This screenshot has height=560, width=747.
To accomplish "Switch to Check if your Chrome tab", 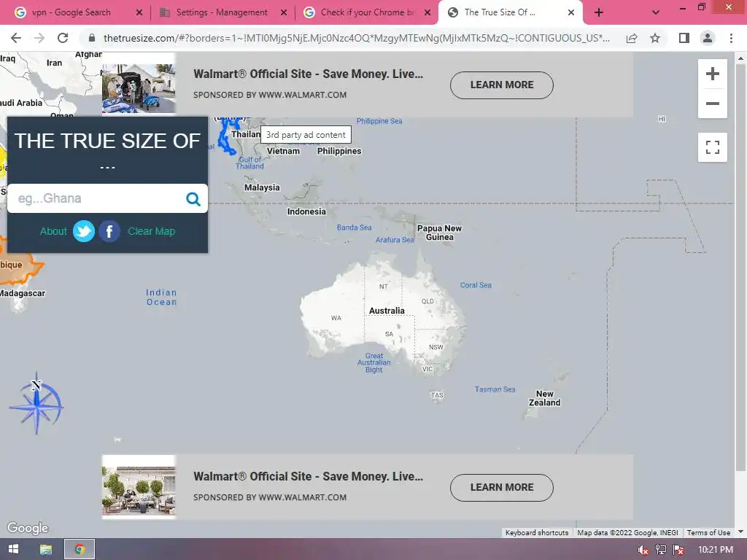I will pyautogui.click(x=367, y=12).
